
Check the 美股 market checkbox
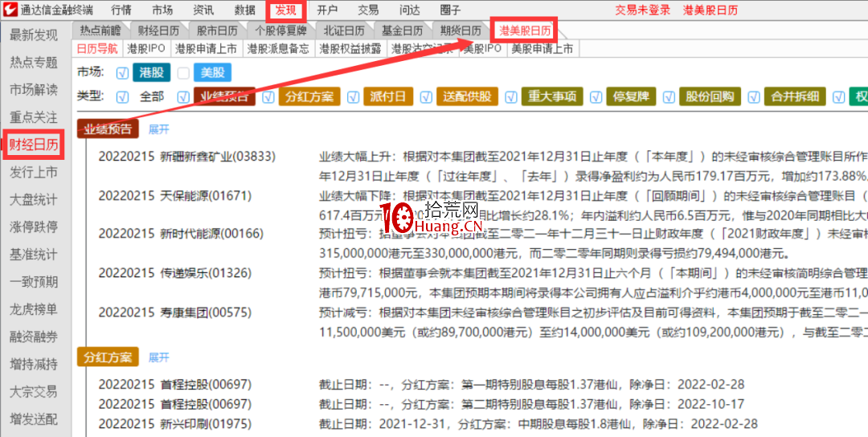pyautogui.click(x=183, y=72)
